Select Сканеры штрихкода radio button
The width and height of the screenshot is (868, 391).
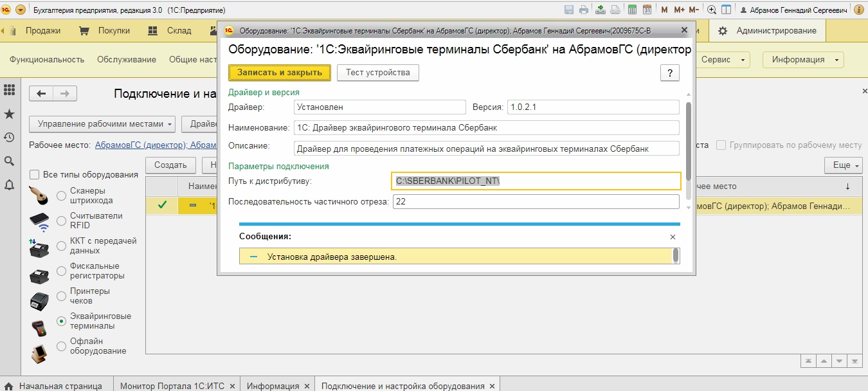pos(62,195)
